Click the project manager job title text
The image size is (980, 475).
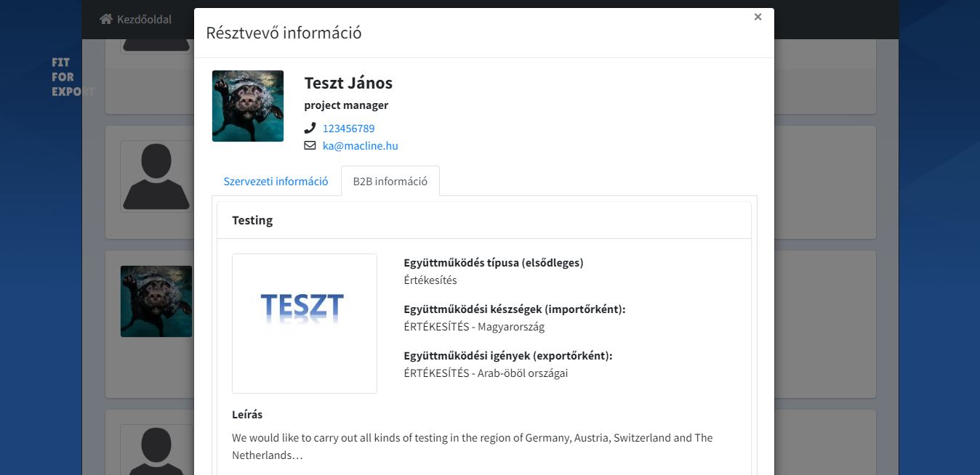pyautogui.click(x=346, y=105)
